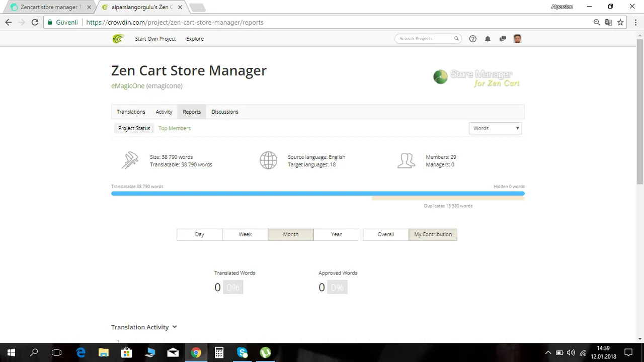644x362 pixels.
Task: Reload the page with refresh icon
Action: click(35, 22)
